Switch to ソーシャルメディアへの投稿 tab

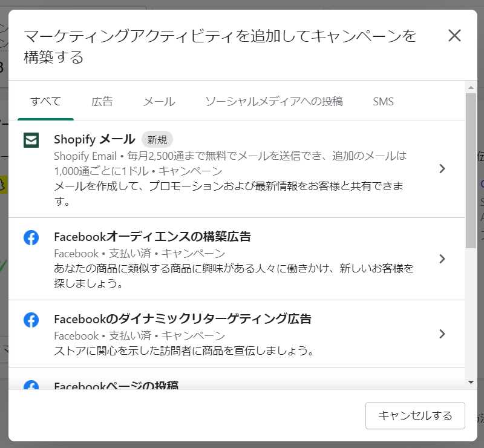click(x=274, y=101)
